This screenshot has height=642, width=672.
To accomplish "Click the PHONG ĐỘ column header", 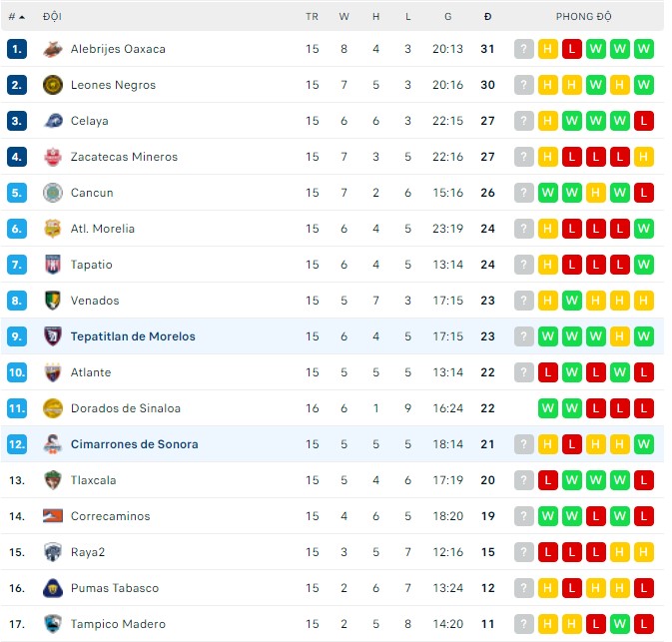I will 584,17.
